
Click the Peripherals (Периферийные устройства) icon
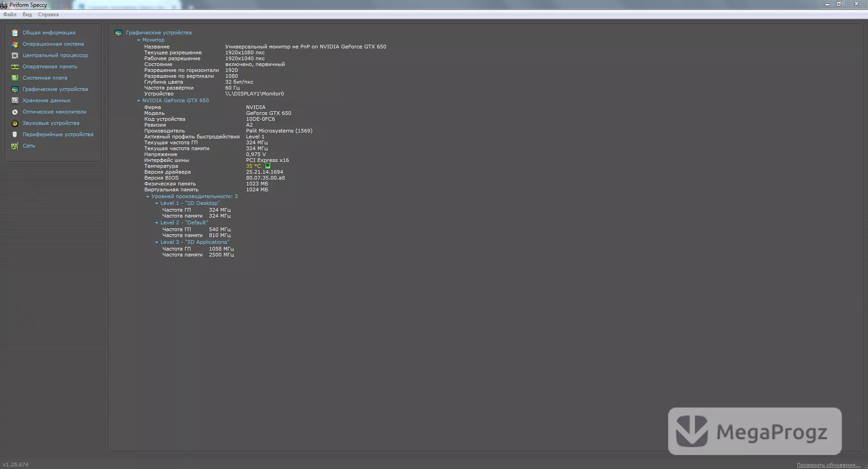15,134
